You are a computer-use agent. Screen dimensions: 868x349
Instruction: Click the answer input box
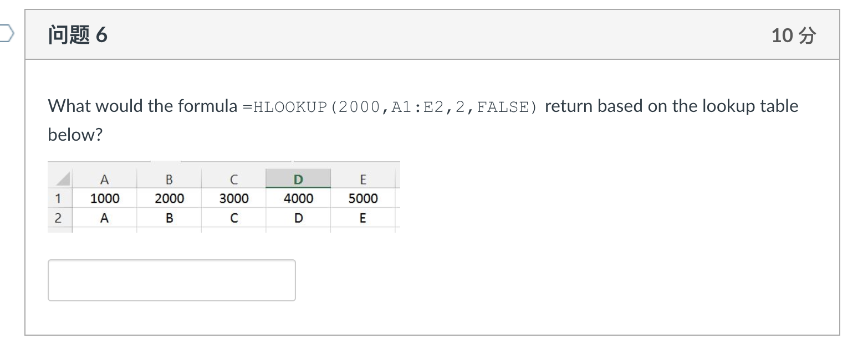[172, 280]
